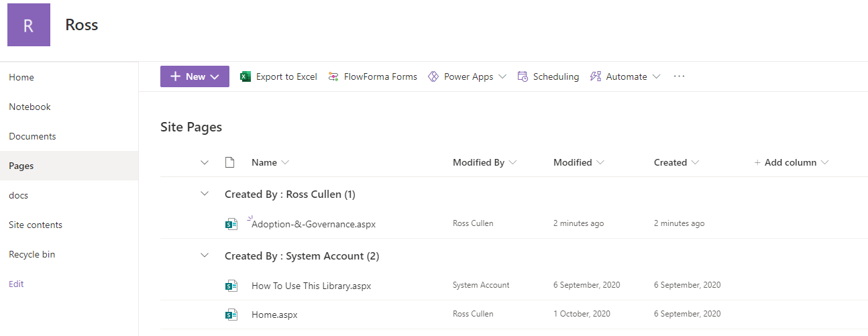The width and height of the screenshot is (868, 336).
Task: Click the Automate flow icon
Action: (595, 76)
